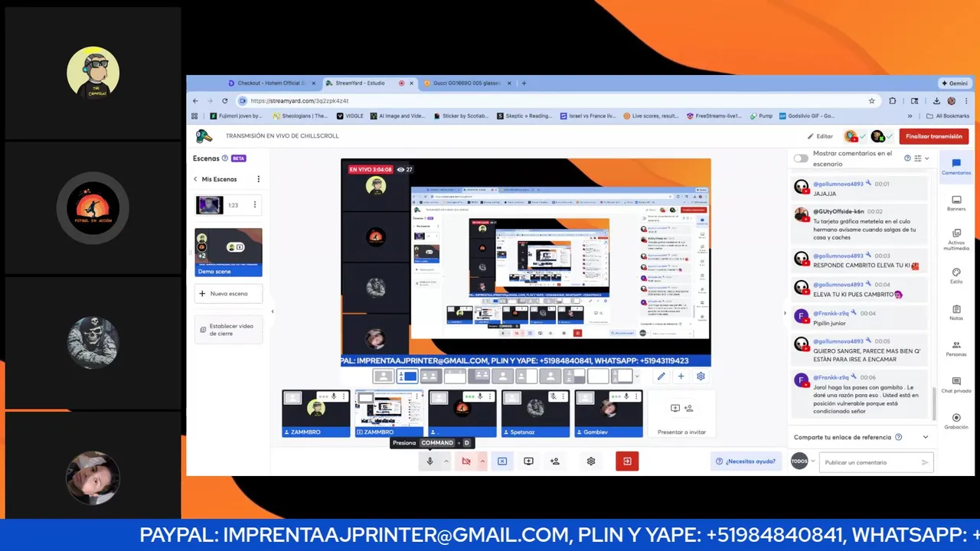Select the two-person side-by-side layout
980x551 pixels.
click(x=430, y=376)
